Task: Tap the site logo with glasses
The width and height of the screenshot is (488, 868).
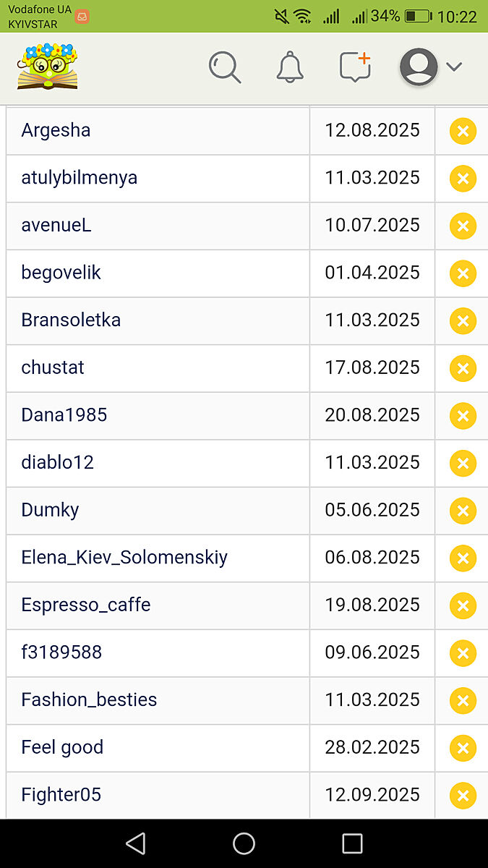Action: [x=48, y=67]
